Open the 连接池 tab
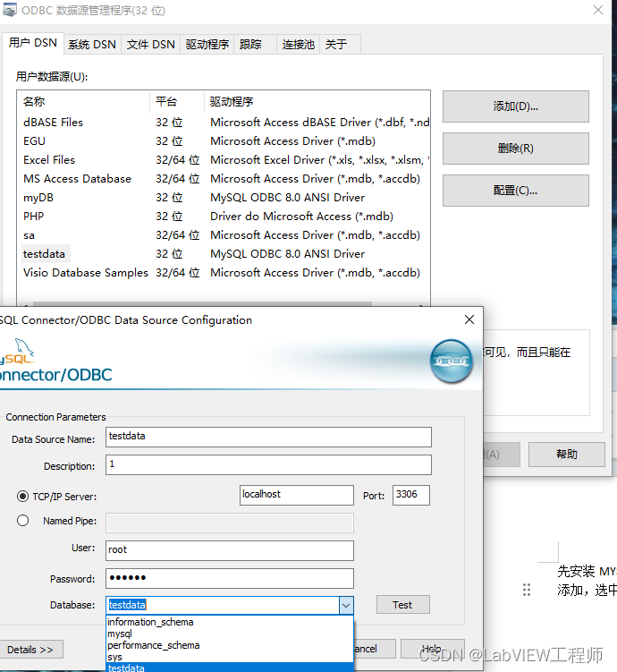 tap(299, 45)
